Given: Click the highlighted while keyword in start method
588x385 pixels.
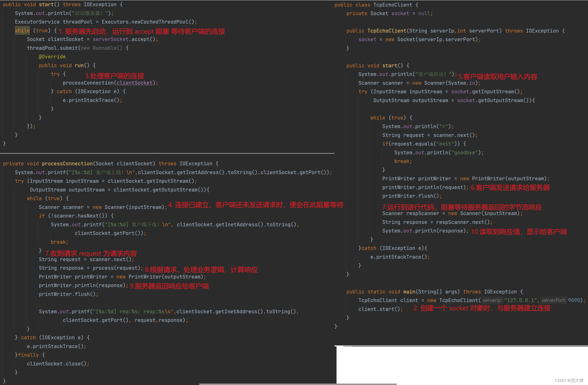Looking at the screenshot, I should 22,31.
